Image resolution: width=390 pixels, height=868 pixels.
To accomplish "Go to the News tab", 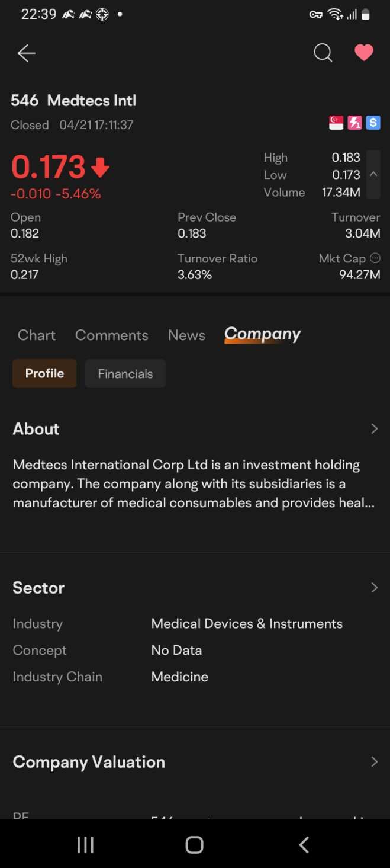I will click(x=186, y=335).
